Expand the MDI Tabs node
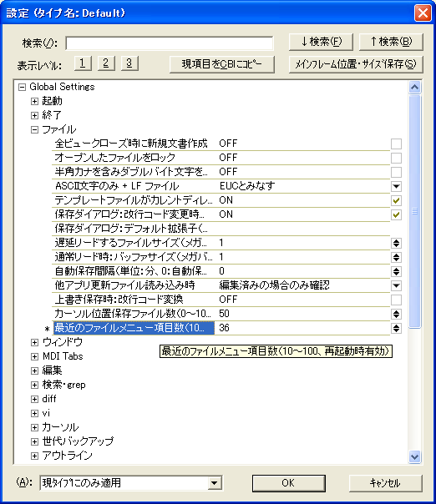436x504 pixels. point(34,356)
